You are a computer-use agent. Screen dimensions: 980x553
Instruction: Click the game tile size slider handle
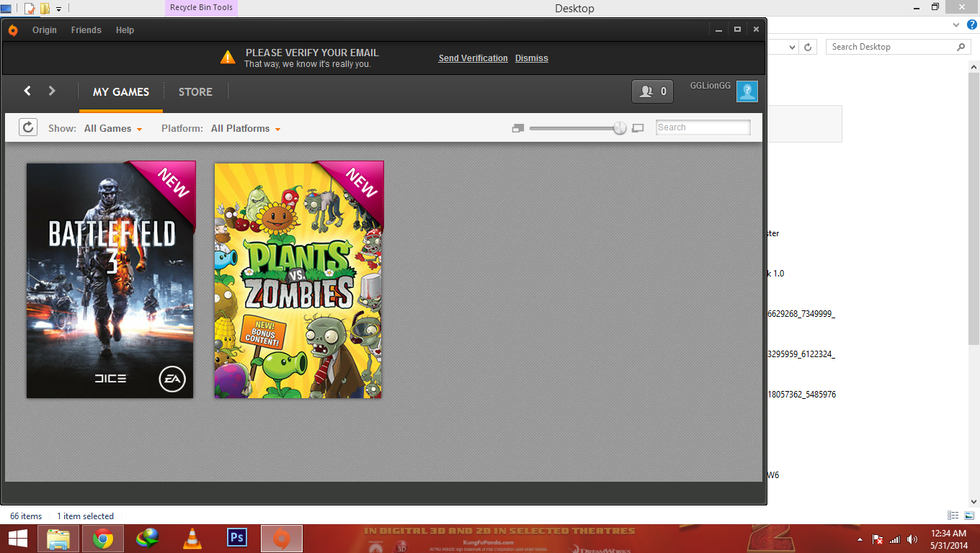[x=620, y=128]
